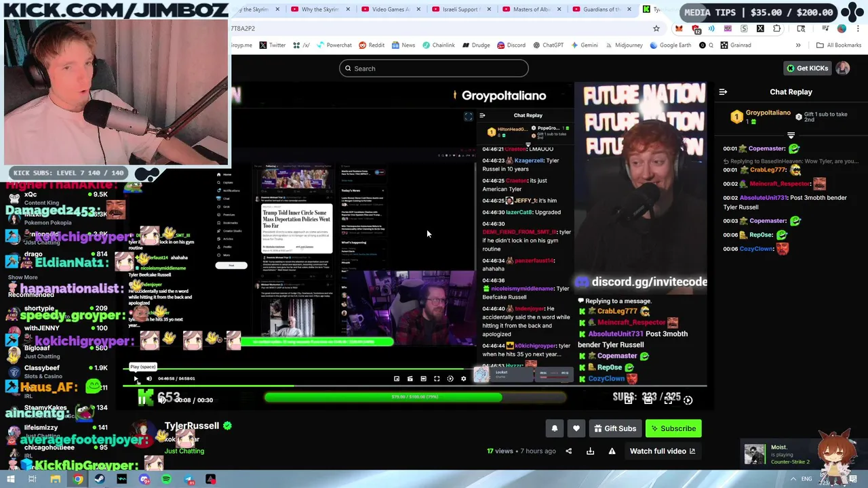Open Windows Start menu

(9, 479)
